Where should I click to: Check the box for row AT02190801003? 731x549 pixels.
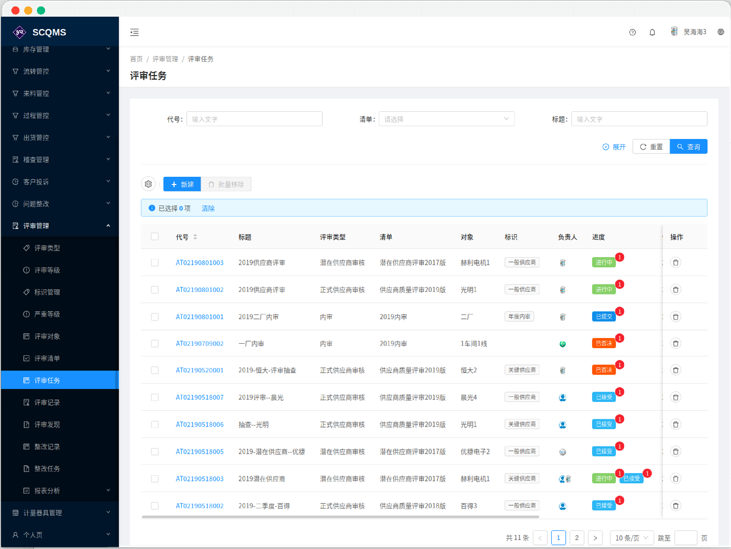coord(155,263)
